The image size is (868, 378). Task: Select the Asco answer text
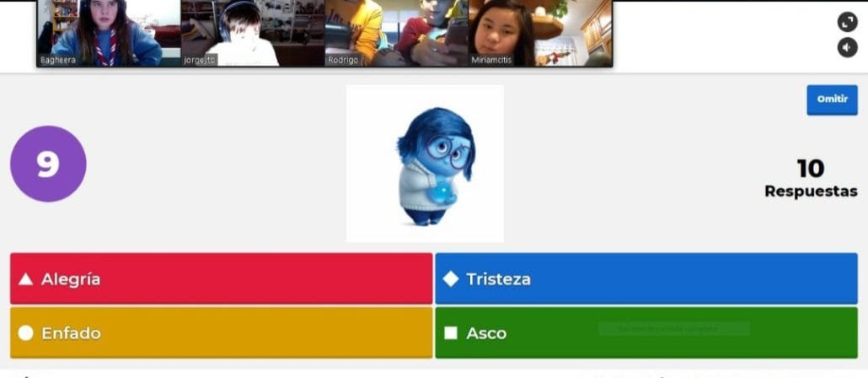(486, 333)
